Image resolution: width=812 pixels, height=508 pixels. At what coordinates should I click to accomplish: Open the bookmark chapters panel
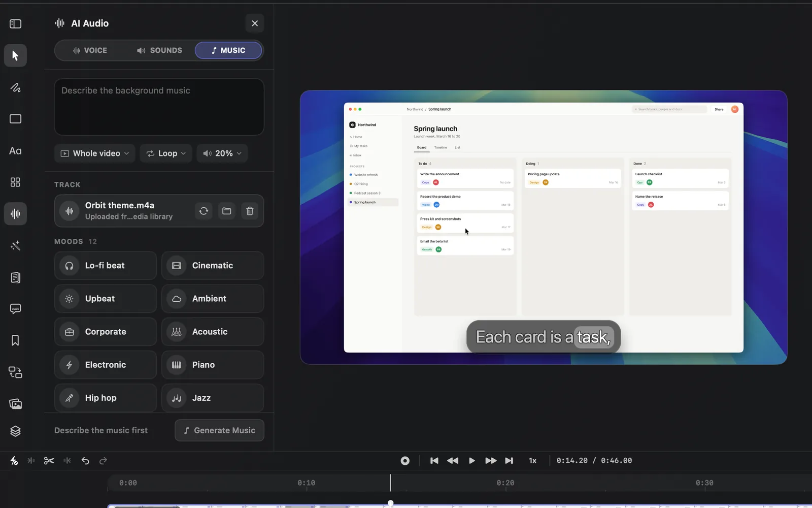(15, 340)
